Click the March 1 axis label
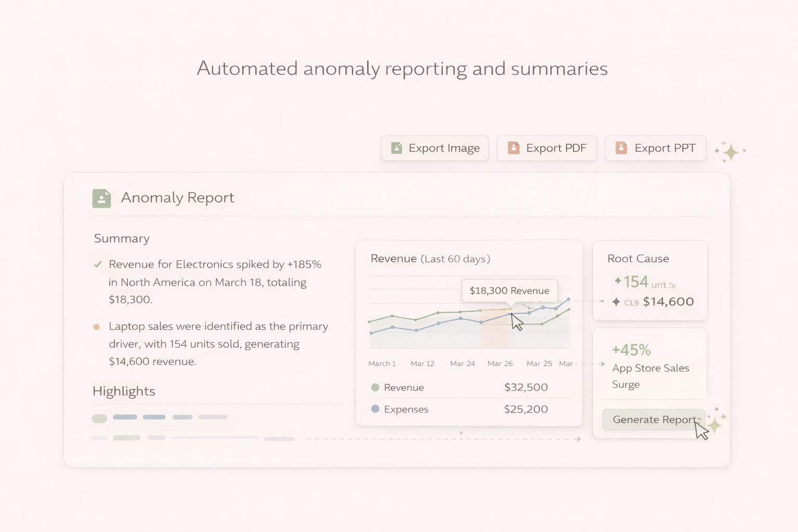 [382, 364]
